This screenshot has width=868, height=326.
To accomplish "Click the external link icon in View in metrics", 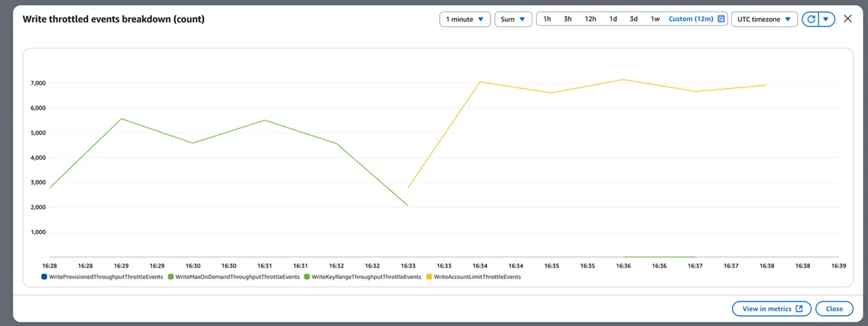I will (x=799, y=309).
